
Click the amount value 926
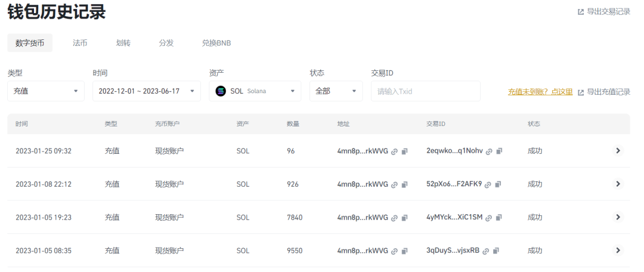293,184
